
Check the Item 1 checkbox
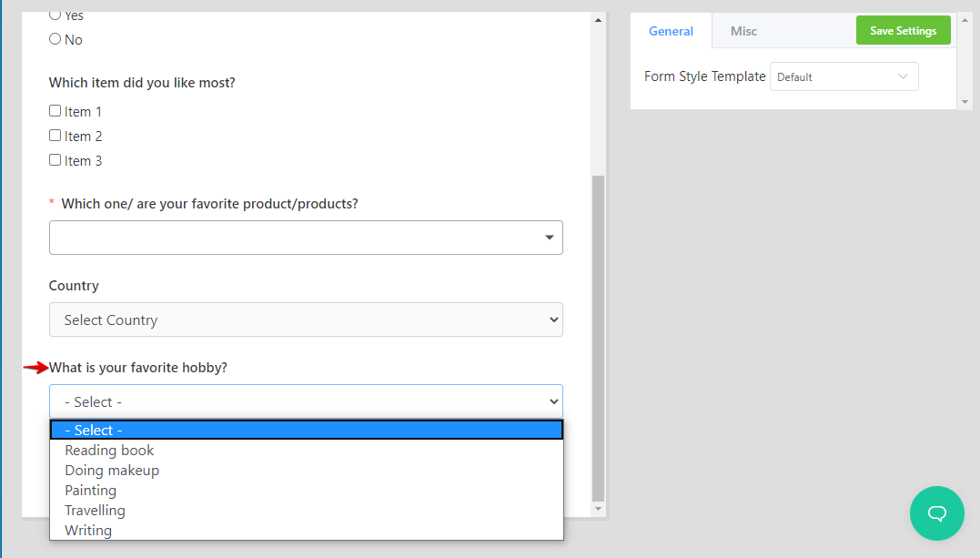coord(56,111)
